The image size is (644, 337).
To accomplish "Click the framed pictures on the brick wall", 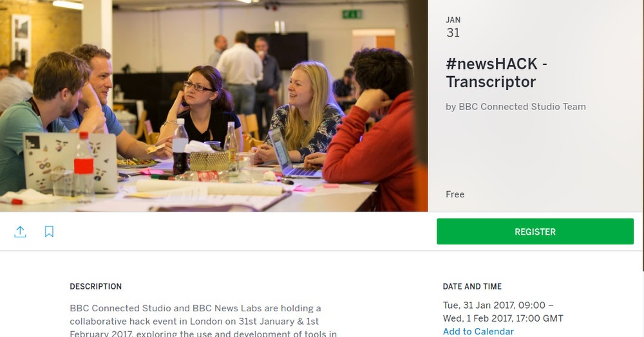I will coord(21,40).
